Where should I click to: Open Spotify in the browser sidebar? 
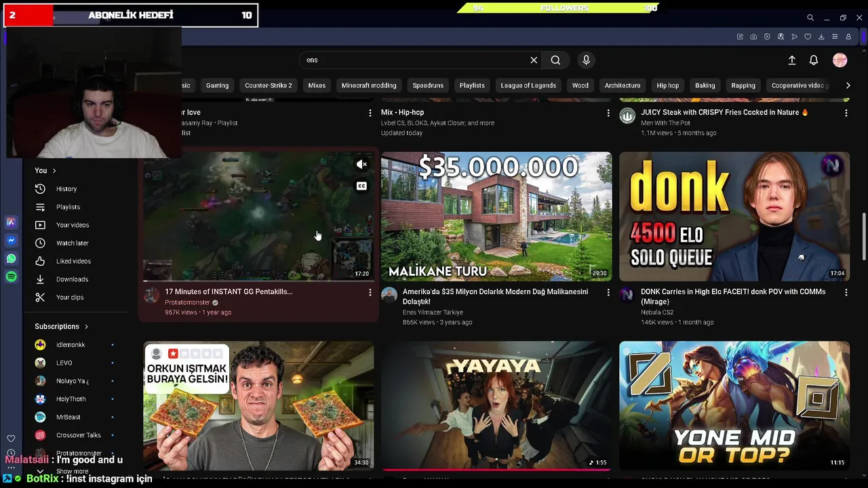[11, 277]
